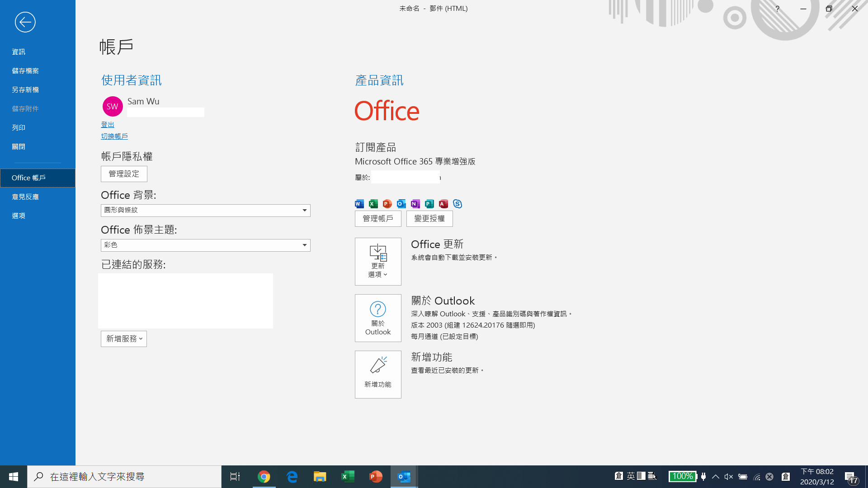Click the Windows taskbar search box
Image resolution: width=868 pixels, height=488 pixels.
(x=124, y=476)
